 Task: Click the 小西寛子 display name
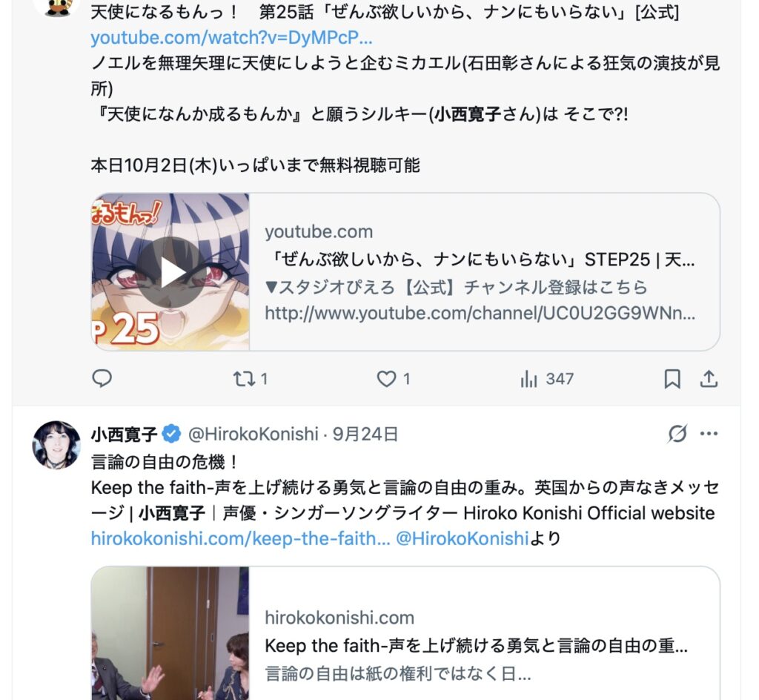(x=124, y=435)
